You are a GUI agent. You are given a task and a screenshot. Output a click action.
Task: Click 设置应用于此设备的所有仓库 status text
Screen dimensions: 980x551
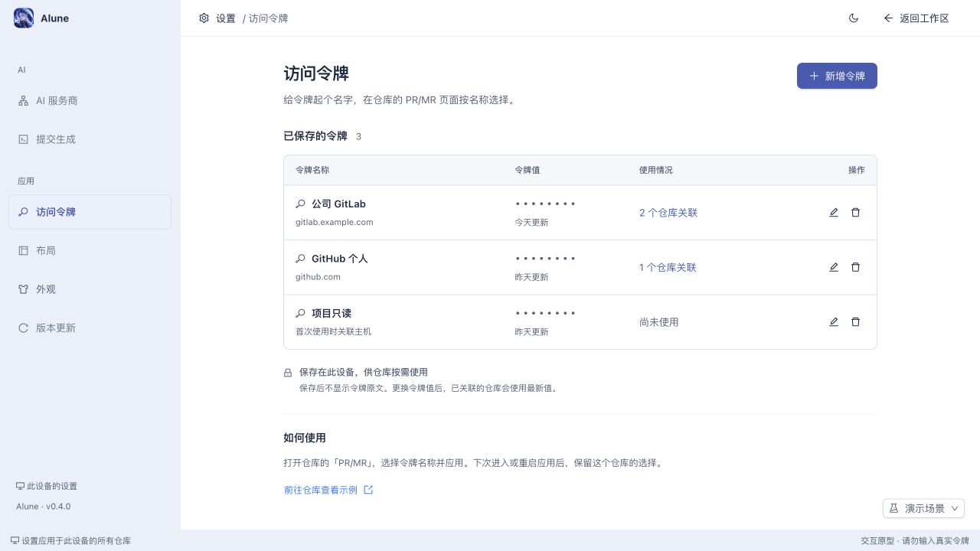coord(77,540)
